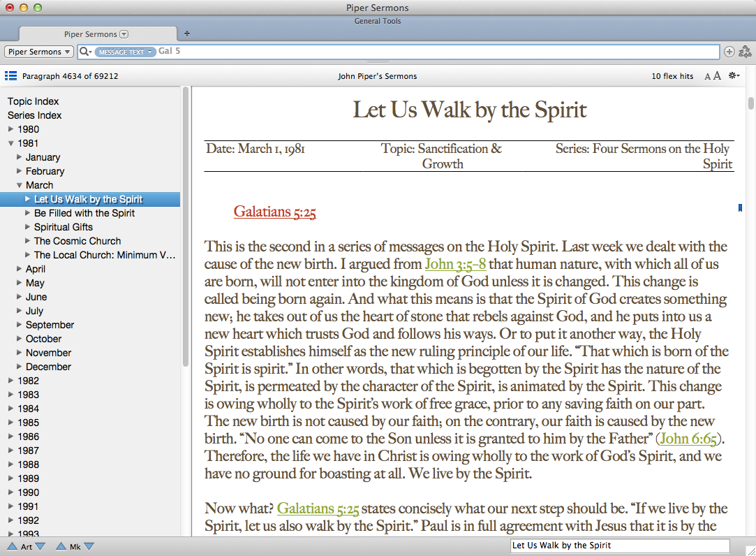Expand Let Us Walk by the Spirit entry
The height and width of the screenshot is (556, 756).
click(x=27, y=198)
